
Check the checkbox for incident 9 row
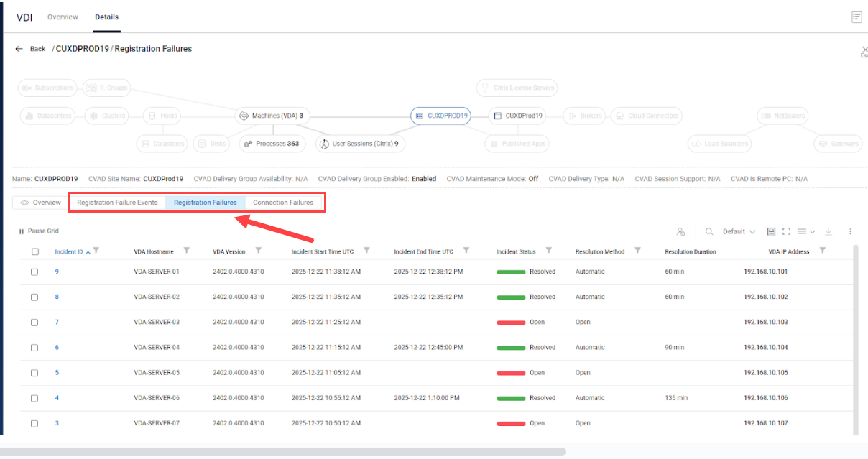34,272
